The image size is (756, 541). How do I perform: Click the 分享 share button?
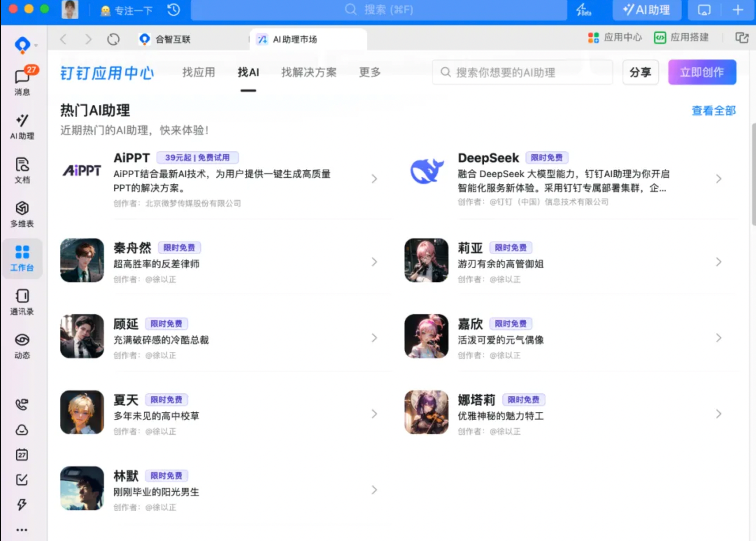pos(640,72)
